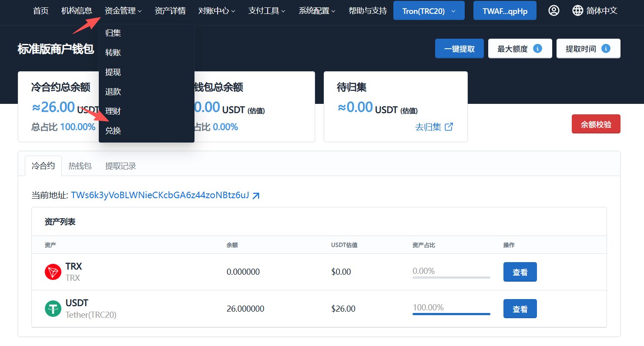Screen dimensions: 644x346
Task: Click the user account profile icon
Action: (553, 11)
